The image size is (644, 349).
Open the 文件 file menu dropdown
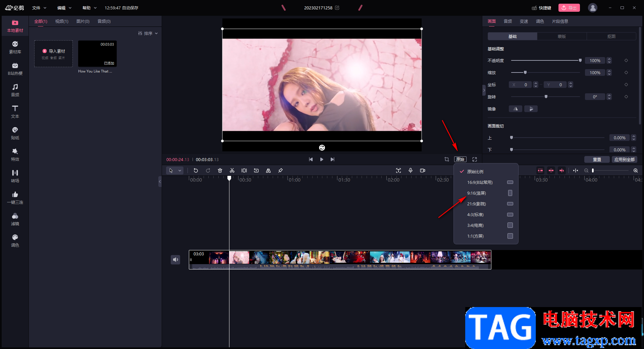[x=39, y=8]
